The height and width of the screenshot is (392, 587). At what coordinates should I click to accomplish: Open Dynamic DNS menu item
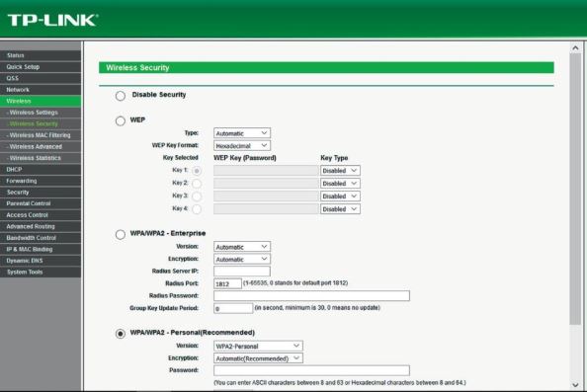pyautogui.click(x=41, y=261)
